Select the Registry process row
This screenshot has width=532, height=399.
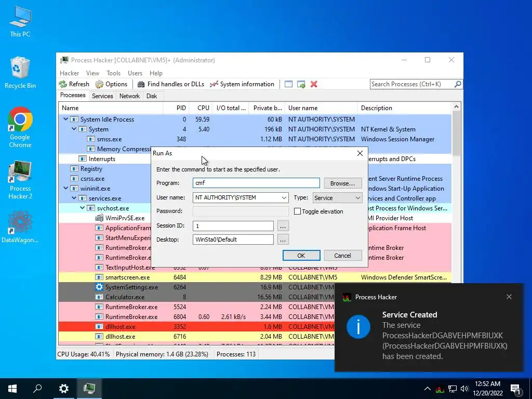(105, 169)
